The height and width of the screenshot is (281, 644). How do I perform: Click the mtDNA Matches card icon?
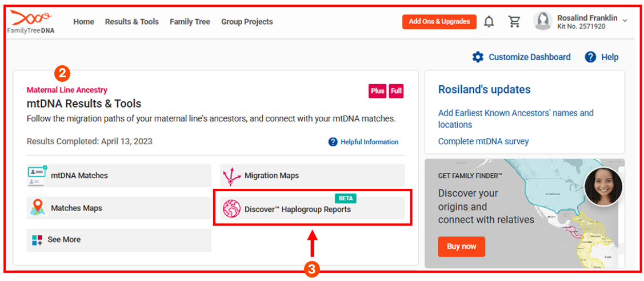(x=37, y=175)
